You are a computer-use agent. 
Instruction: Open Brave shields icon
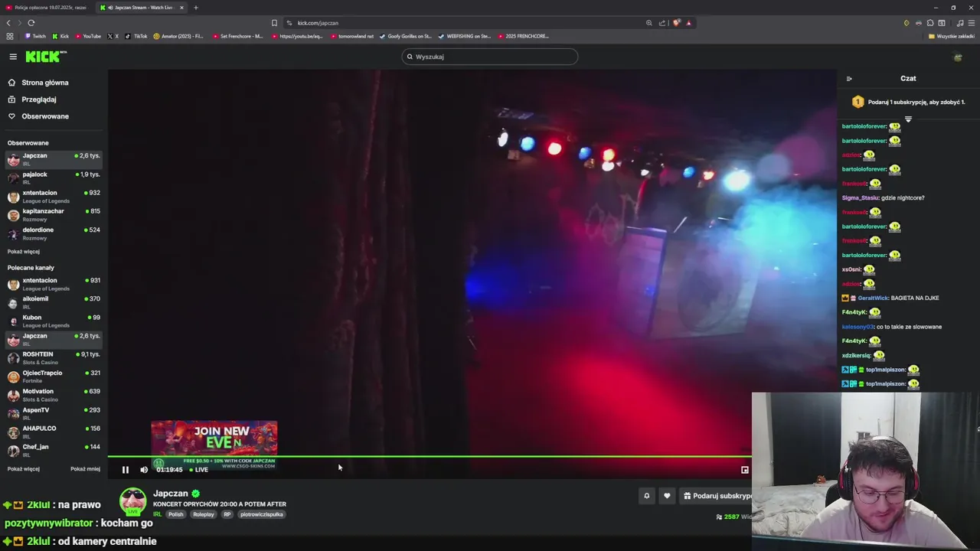[676, 23]
